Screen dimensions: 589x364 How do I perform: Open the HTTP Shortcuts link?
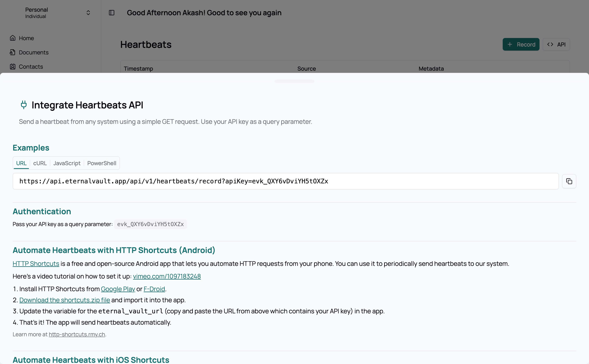[36, 264]
